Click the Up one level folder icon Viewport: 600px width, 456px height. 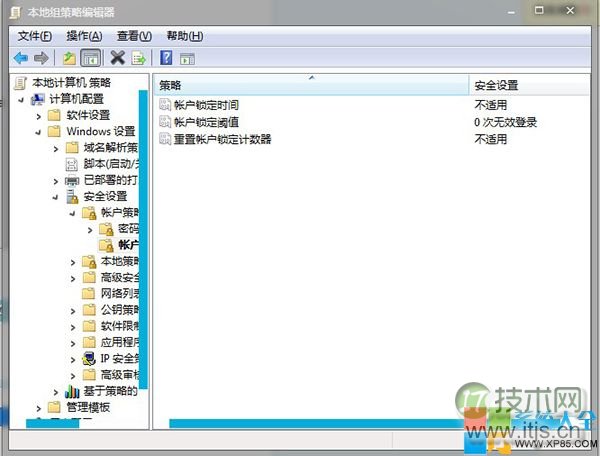pos(69,58)
